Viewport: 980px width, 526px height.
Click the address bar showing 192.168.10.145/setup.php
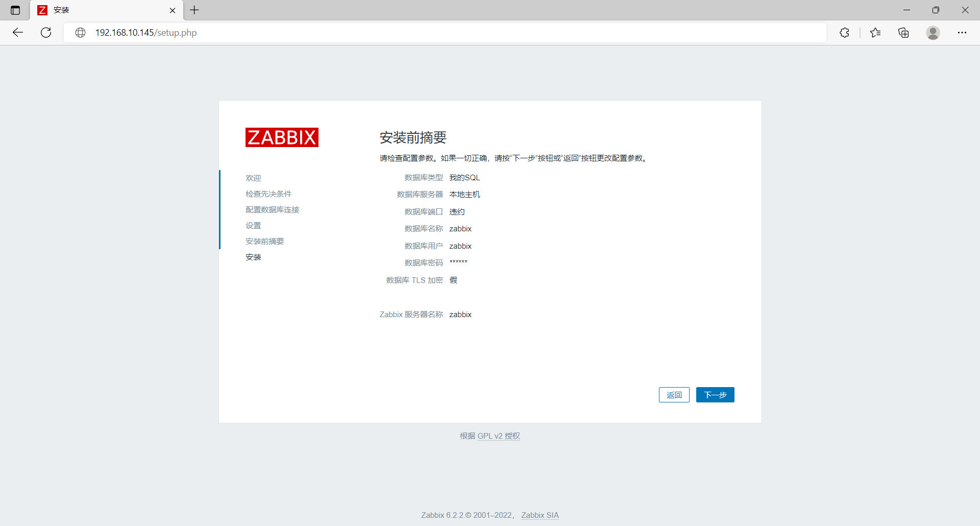pyautogui.click(x=444, y=33)
